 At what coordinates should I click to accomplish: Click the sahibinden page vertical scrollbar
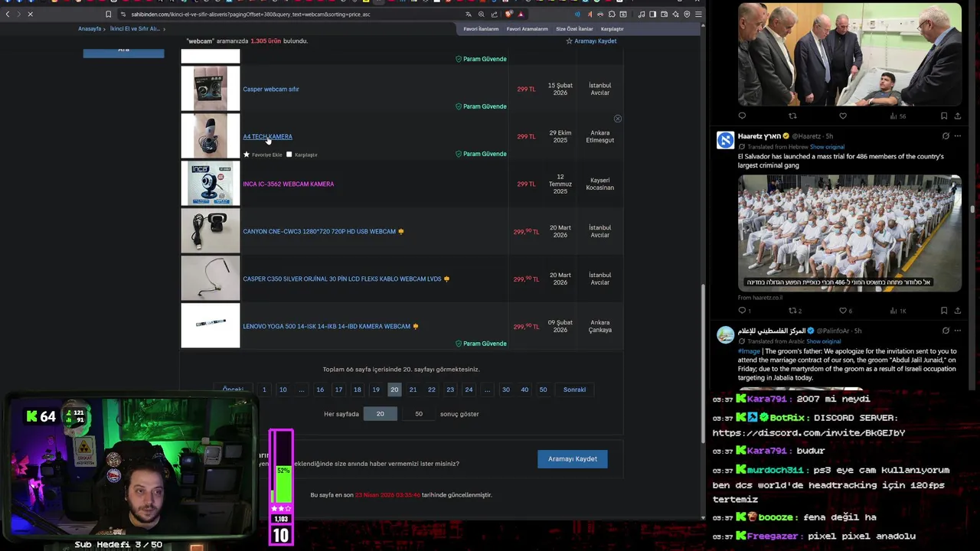pyautogui.click(x=703, y=364)
